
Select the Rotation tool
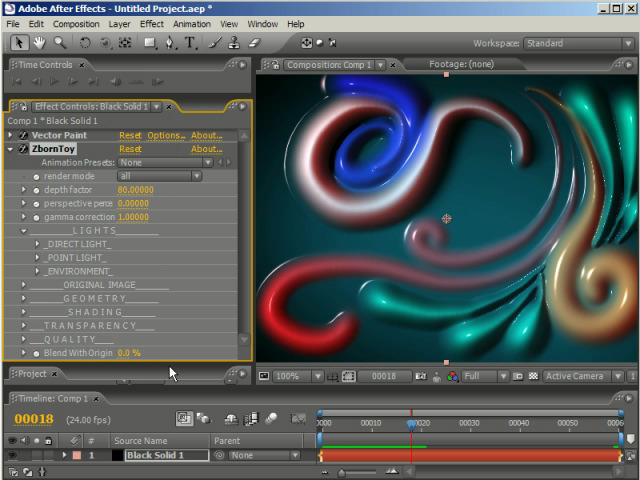(x=85, y=43)
